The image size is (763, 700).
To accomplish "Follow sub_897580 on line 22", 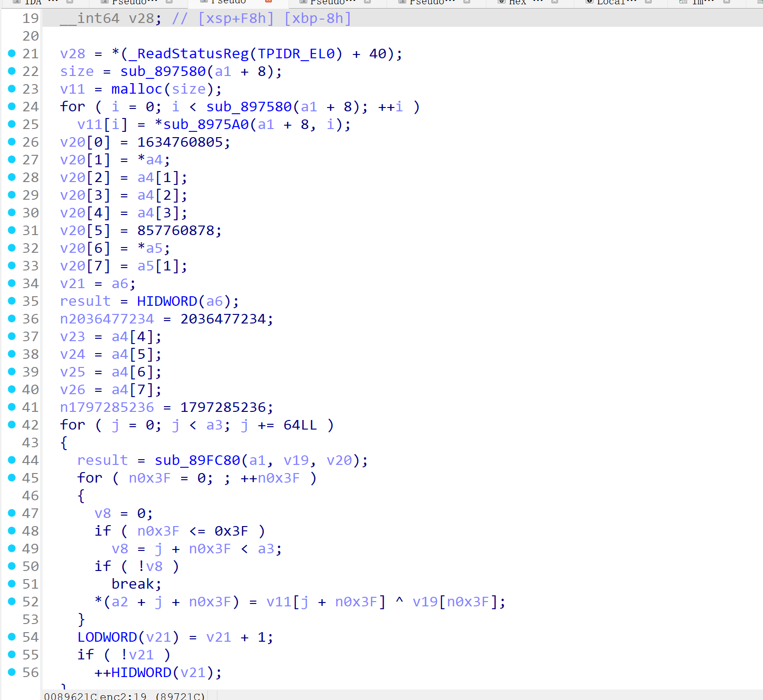I will 163,71.
